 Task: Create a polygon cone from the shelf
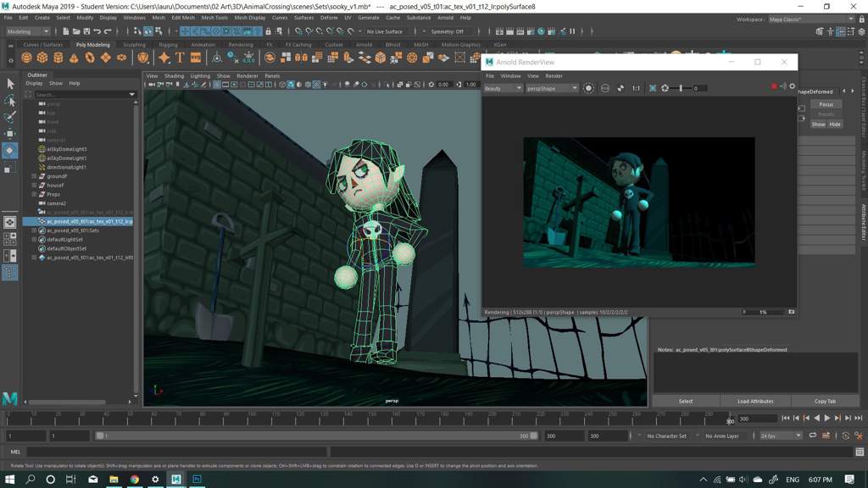coord(74,58)
